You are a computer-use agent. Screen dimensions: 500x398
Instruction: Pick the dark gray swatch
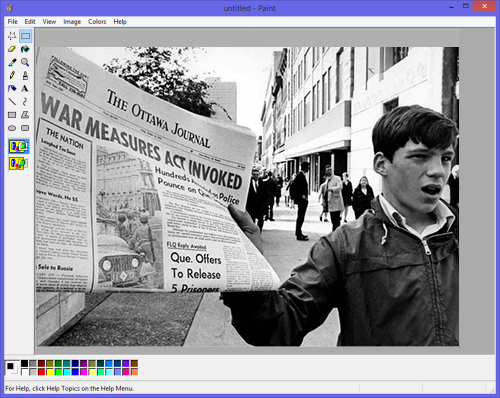pos(33,363)
